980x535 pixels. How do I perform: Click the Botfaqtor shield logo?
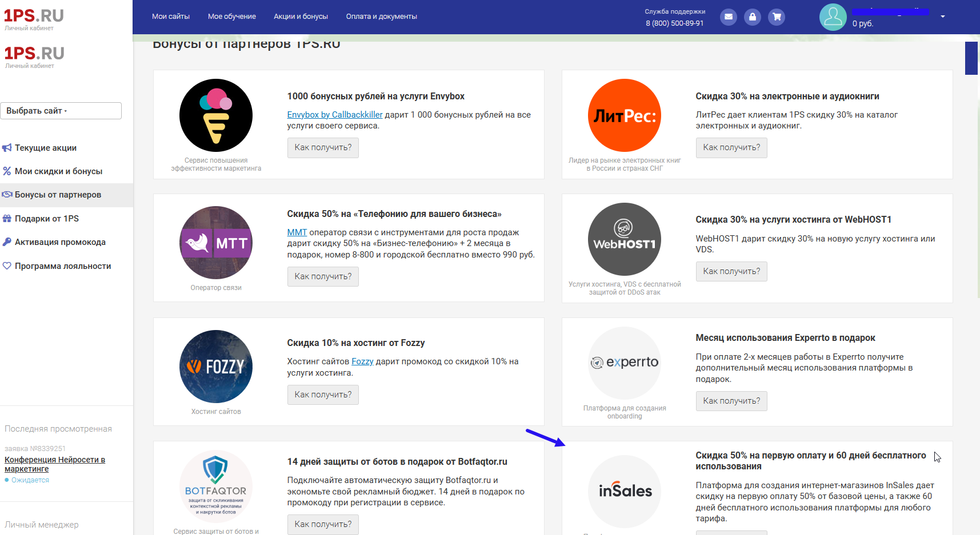click(216, 486)
